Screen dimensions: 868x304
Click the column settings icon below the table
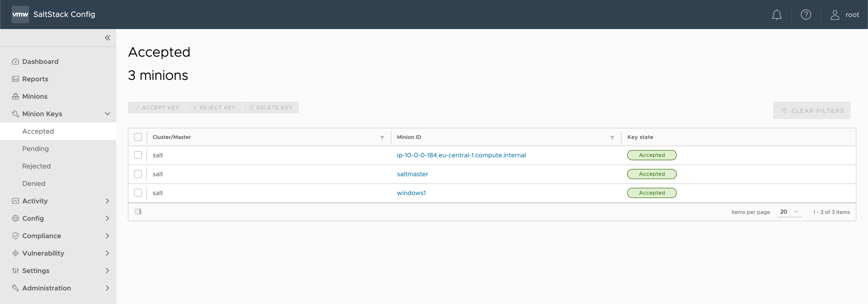pos(138,211)
